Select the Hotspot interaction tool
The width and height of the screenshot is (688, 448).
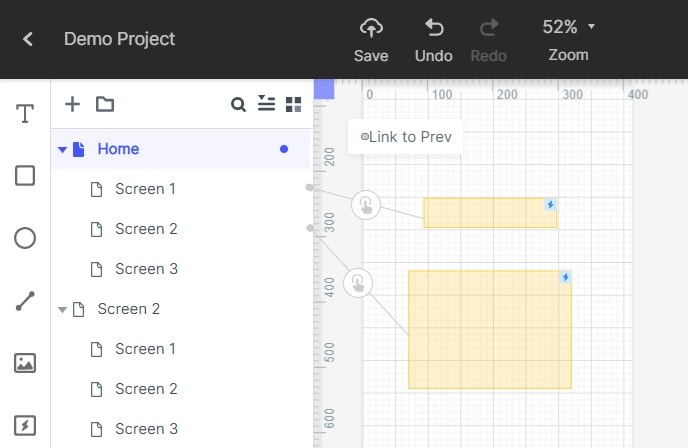25,426
